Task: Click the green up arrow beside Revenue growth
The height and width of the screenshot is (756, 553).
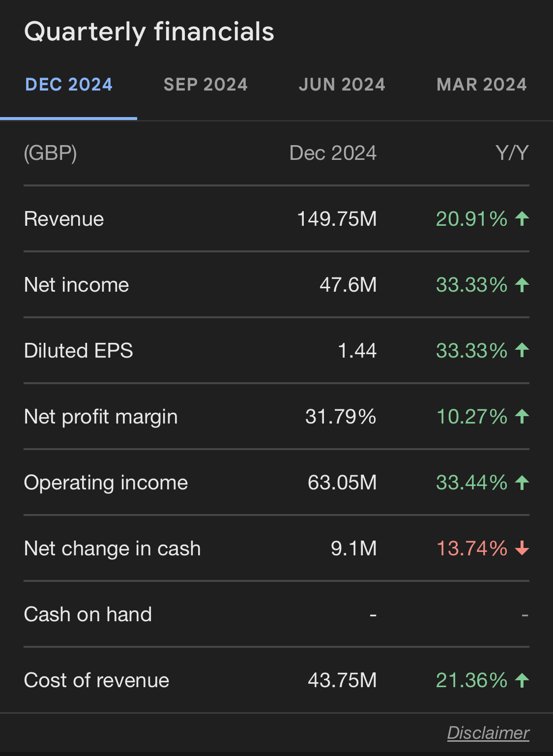Action: [522, 219]
